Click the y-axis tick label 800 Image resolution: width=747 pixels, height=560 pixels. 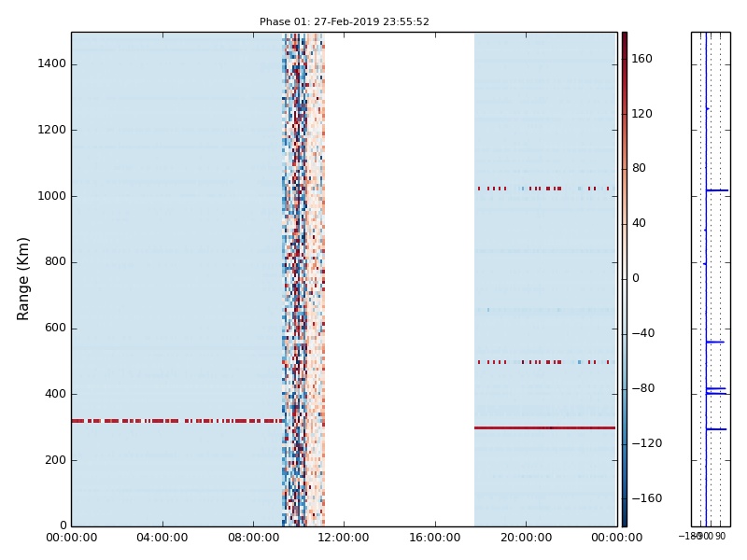(x=55, y=261)
